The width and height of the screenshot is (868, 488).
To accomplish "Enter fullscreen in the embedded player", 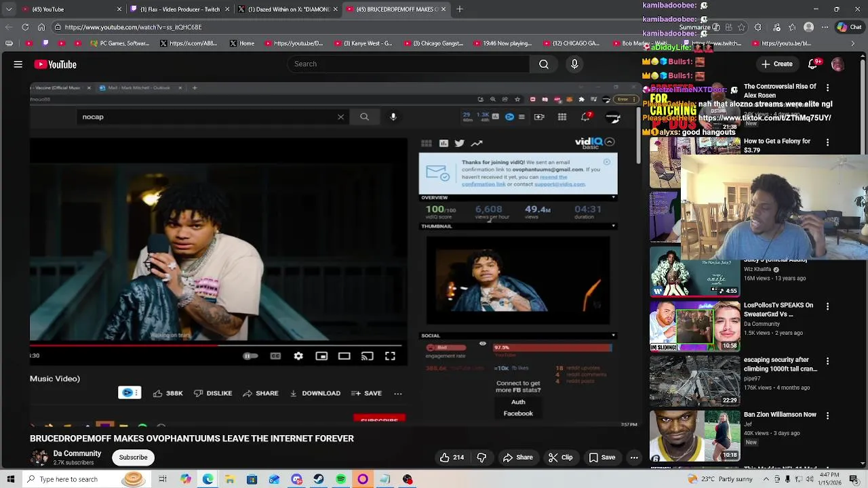I will tap(390, 356).
